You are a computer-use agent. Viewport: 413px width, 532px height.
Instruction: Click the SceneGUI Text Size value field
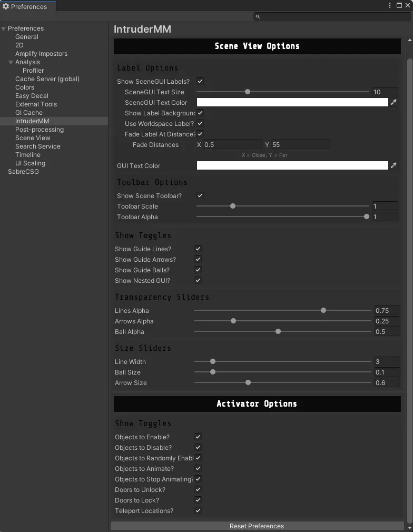(x=385, y=92)
